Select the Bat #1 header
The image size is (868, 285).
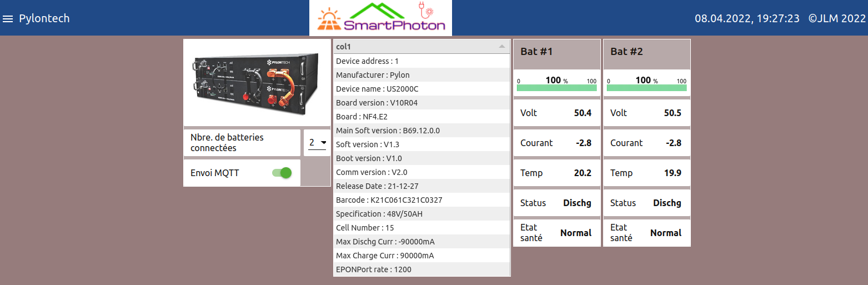[x=556, y=52]
